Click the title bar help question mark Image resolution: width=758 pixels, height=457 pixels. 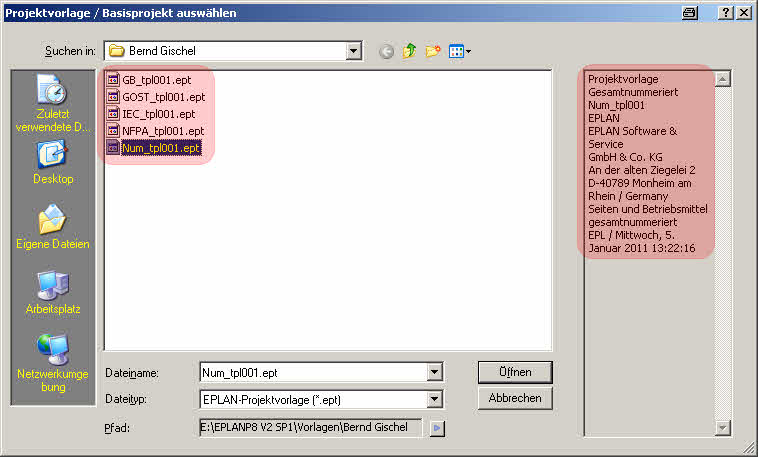[x=725, y=13]
